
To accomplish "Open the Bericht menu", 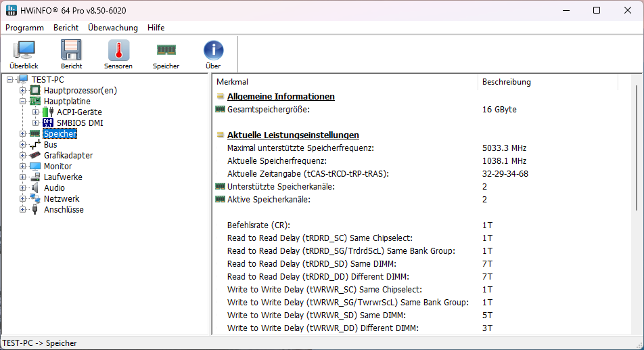I will click(66, 28).
